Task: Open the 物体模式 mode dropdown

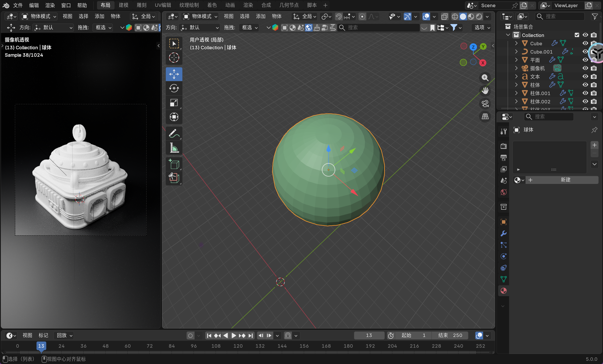Action: tap(200, 16)
